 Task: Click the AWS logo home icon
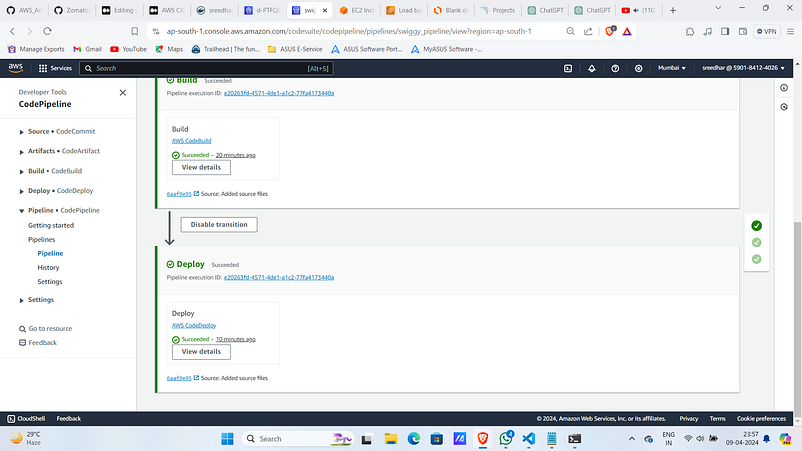[16, 68]
